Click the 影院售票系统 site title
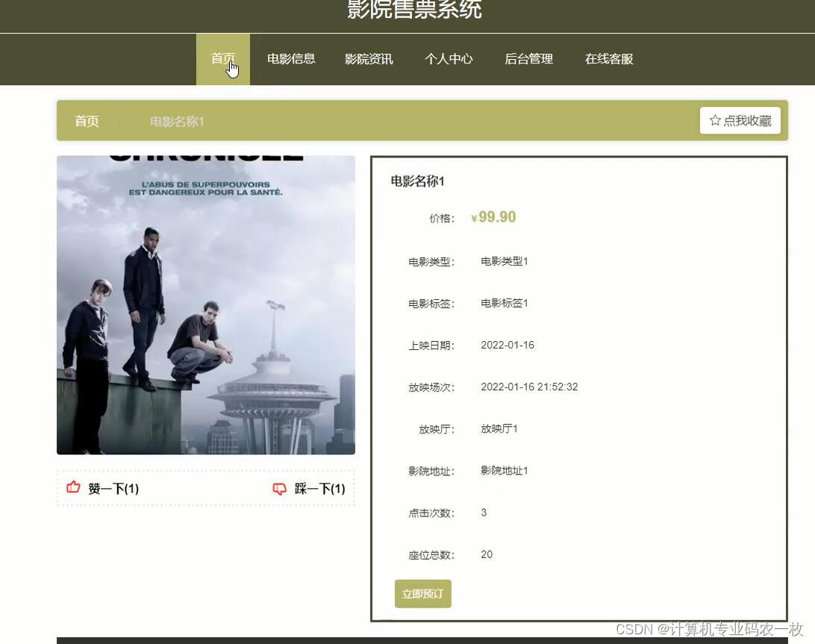Screen dimensions: 815x644 tap(413, 10)
